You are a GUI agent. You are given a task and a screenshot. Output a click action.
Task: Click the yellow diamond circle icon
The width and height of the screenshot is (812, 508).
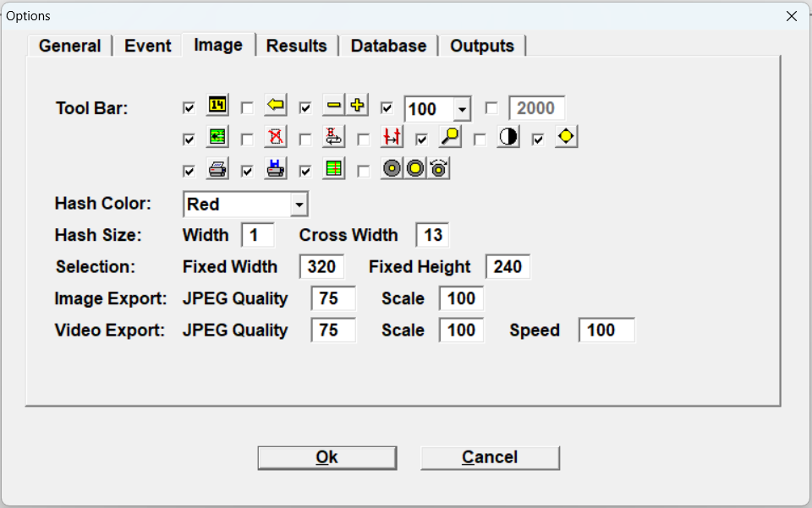(566, 137)
